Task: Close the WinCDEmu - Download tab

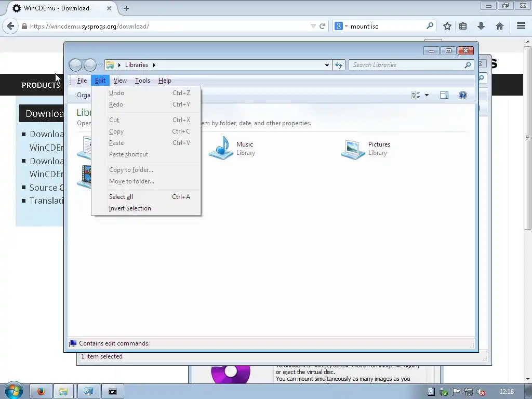Action: [x=109, y=8]
